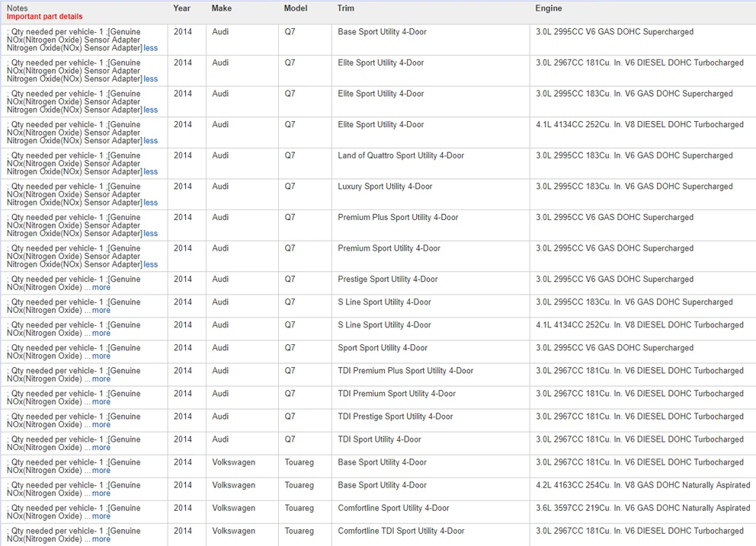
Task: Click 4.1L V8 DIESEL engine in Elite row
Action: click(x=639, y=125)
